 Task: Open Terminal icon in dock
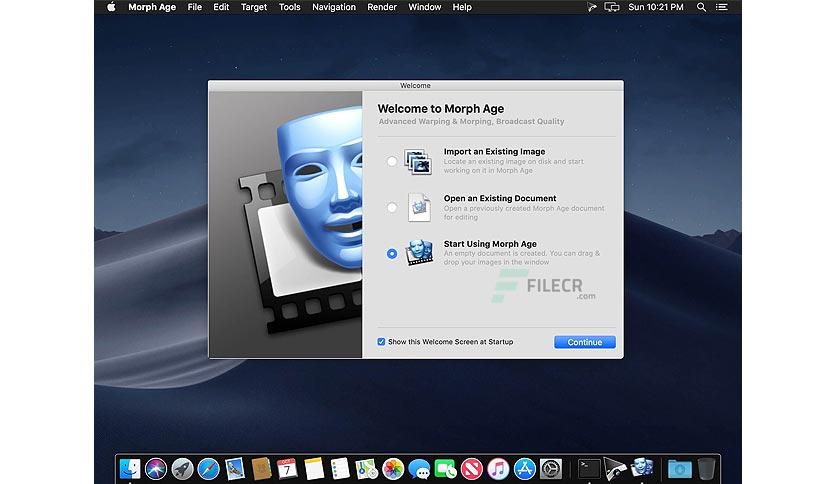pos(589,469)
